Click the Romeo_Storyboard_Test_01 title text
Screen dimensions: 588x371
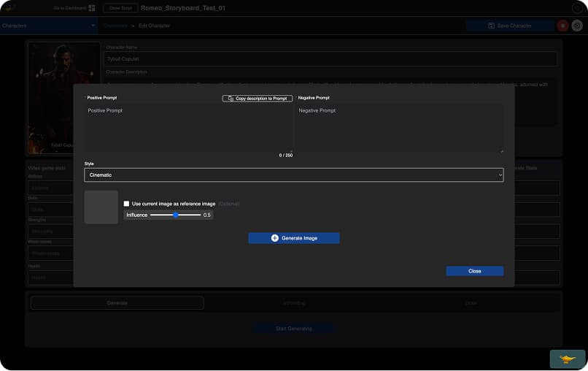183,8
